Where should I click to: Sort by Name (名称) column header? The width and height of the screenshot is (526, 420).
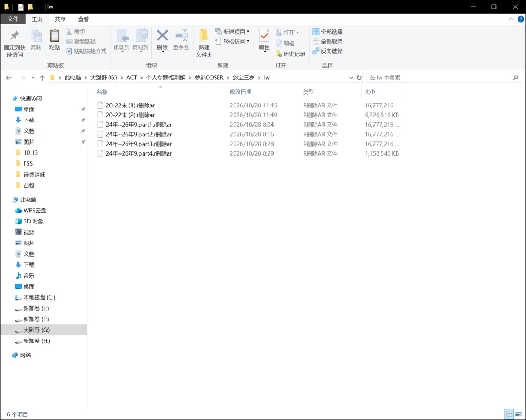click(x=102, y=92)
